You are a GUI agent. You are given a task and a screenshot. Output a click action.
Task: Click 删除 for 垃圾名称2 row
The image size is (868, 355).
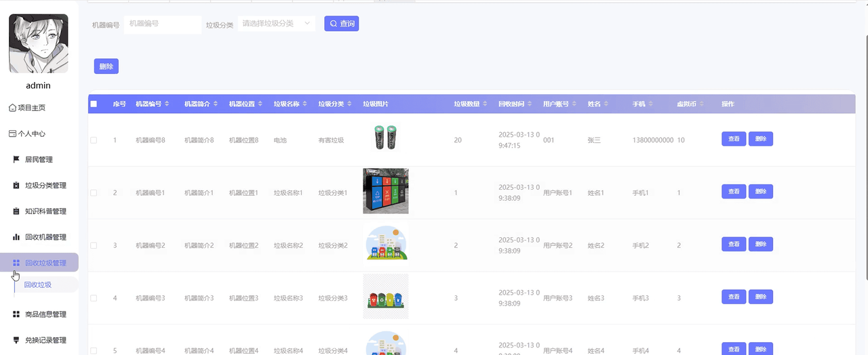tap(761, 244)
